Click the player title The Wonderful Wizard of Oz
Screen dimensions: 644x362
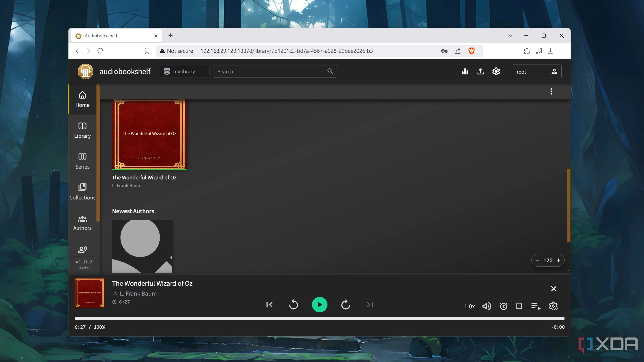tap(152, 283)
